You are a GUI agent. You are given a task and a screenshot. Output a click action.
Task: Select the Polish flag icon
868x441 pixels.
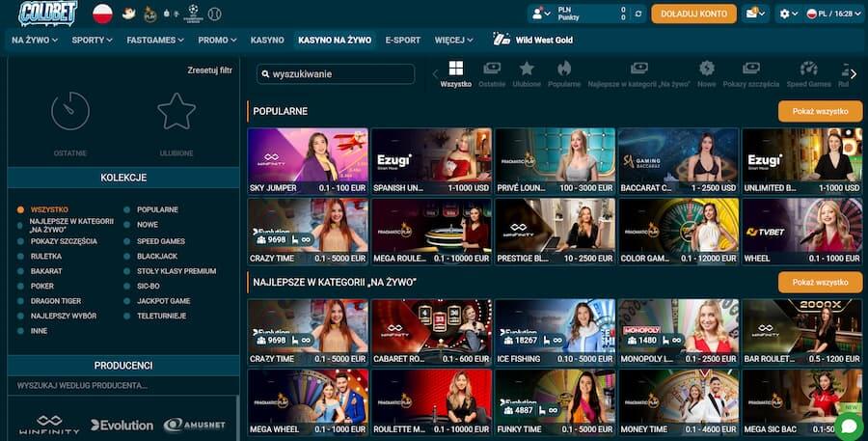tap(102, 14)
